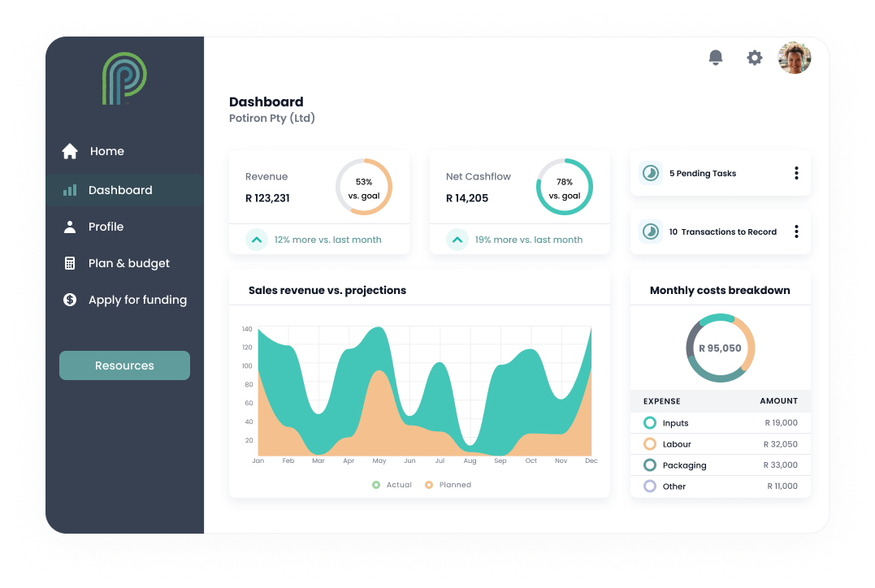Open options for 10 Transactions to Record

[x=795, y=231]
